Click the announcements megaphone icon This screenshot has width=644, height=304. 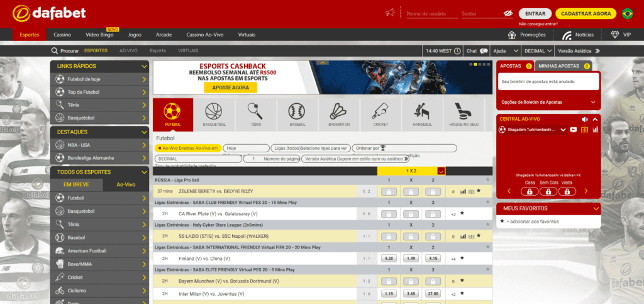pyautogui.click(x=390, y=13)
